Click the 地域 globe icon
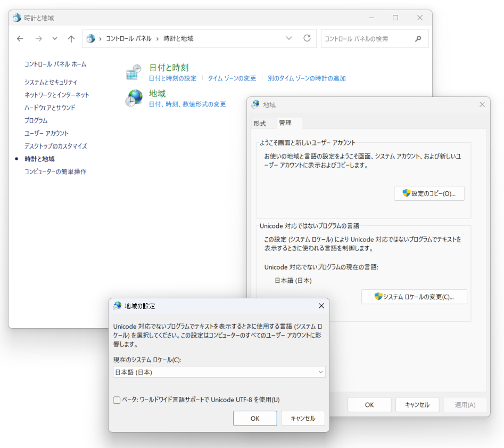The image size is (504, 448). (x=134, y=97)
